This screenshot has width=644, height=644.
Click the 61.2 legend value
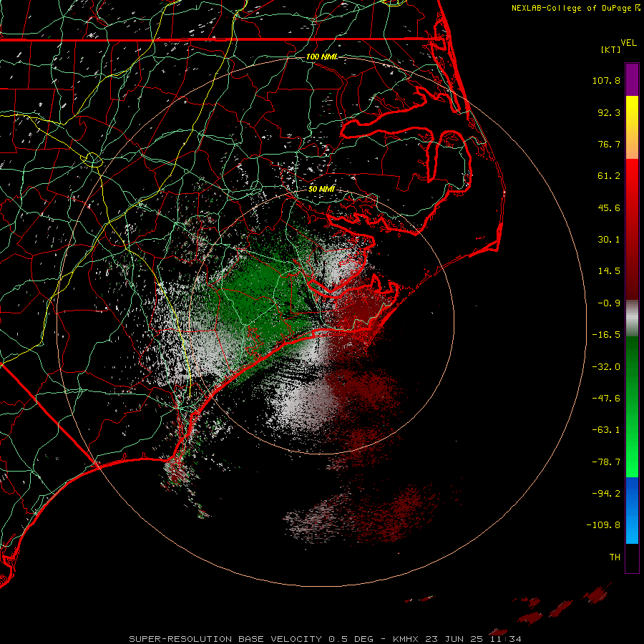tap(609, 176)
